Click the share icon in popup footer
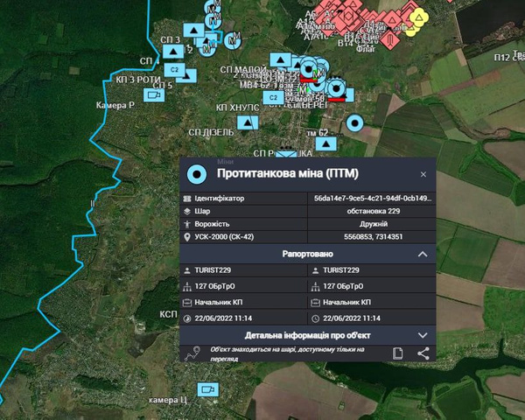Image resolution: width=525 pixels, height=420 pixels. tap(423, 353)
